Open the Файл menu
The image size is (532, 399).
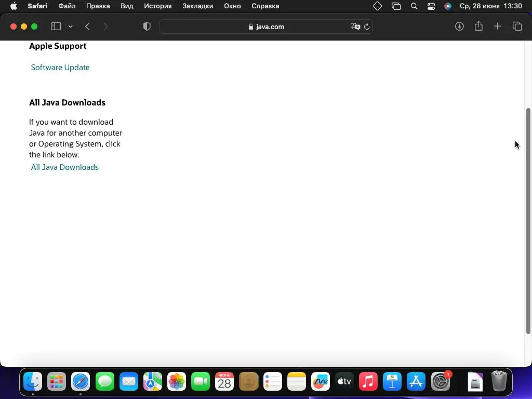pyautogui.click(x=67, y=6)
